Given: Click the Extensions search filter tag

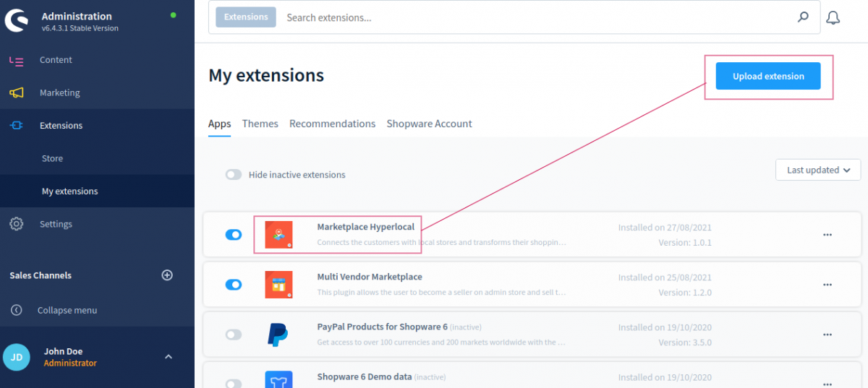Looking at the screenshot, I should coord(246,17).
